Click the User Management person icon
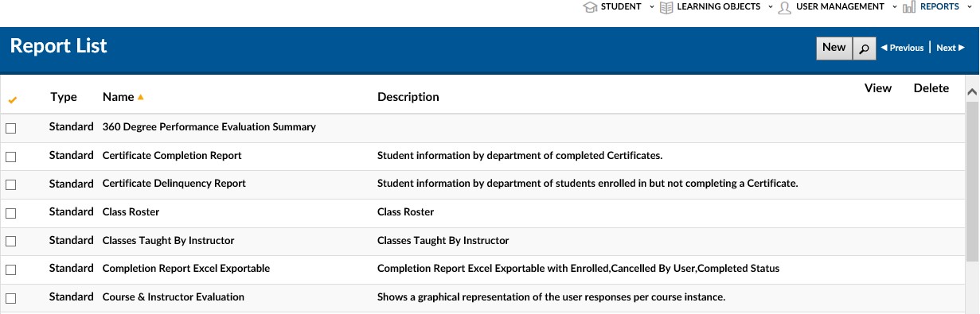980x314 pixels. [785, 7]
